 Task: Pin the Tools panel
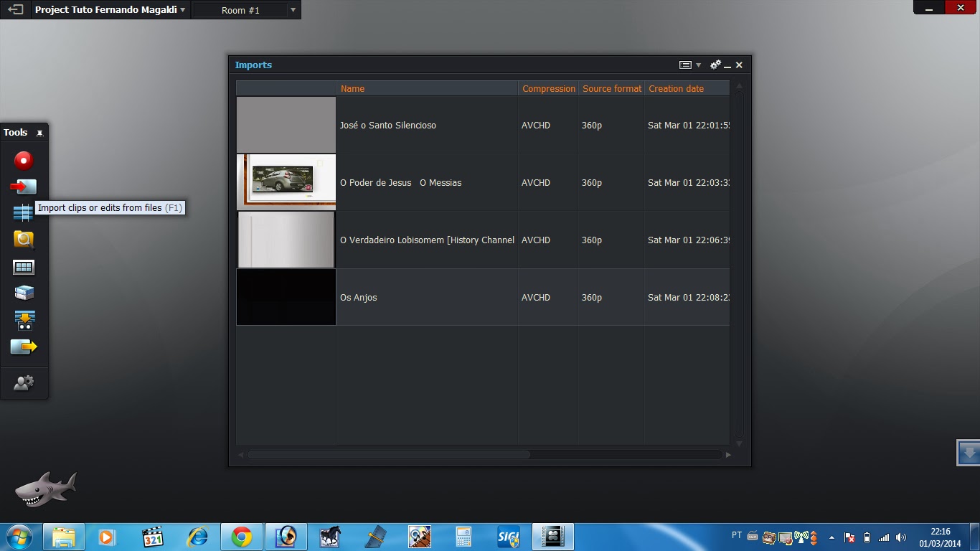(40, 133)
